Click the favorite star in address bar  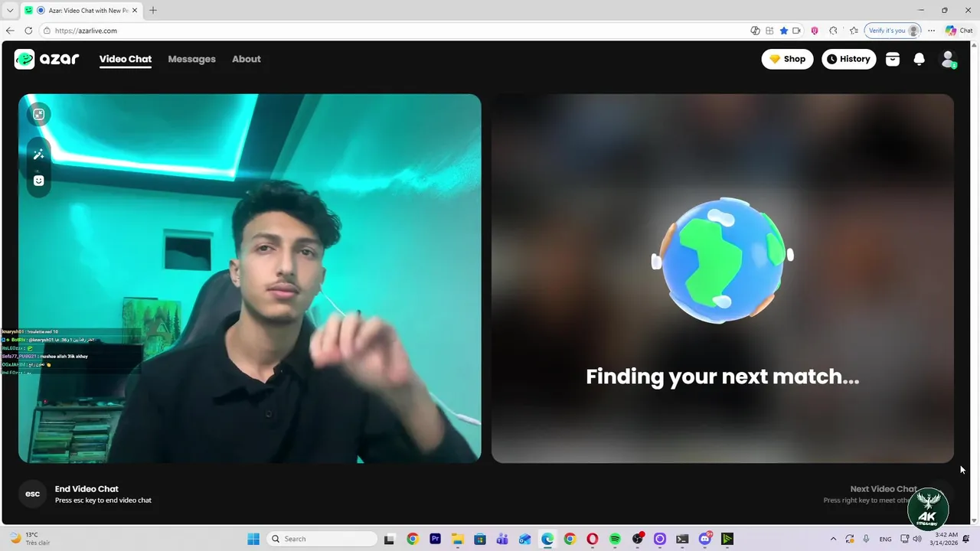click(x=784, y=31)
